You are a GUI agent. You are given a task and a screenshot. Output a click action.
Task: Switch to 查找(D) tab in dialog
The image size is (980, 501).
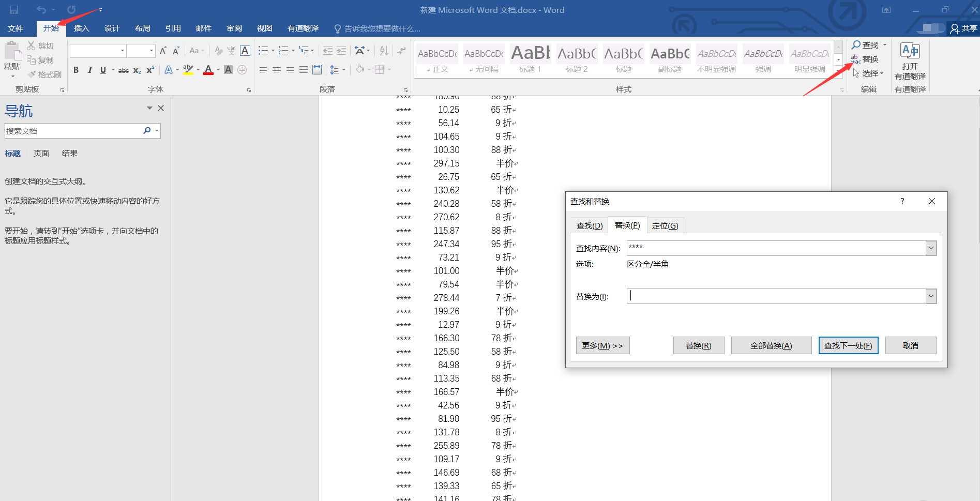tap(590, 225)
